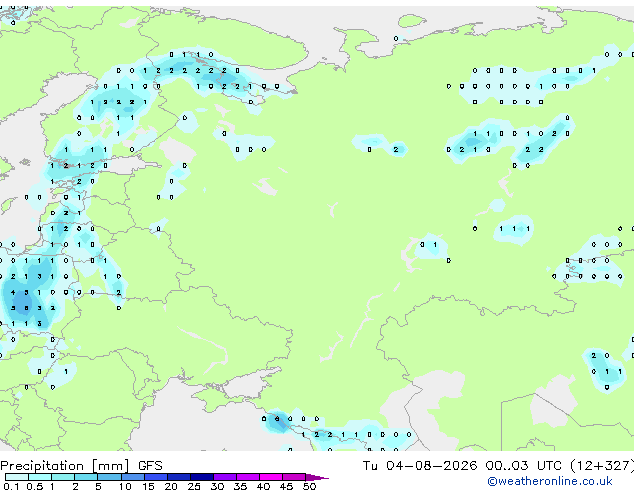
Task: Click the 10–15 mm blue legend swatch
Action: tap(133, 477)
